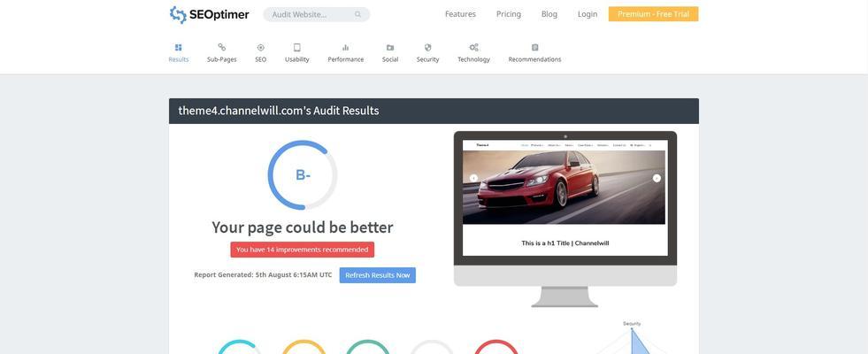The height and width of the screenshot is (354, 868).
Task: Switch to the Usability tab label
Action: pos(296,59)
